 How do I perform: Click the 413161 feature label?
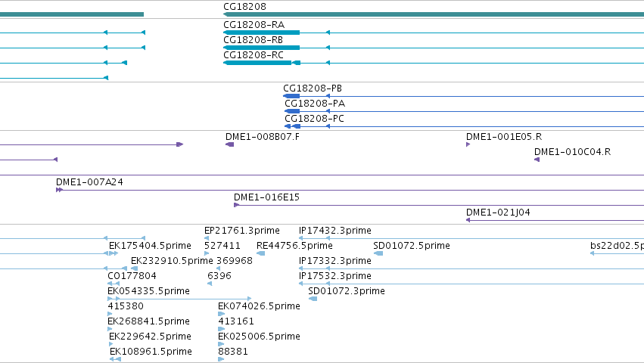pos(236,321)
